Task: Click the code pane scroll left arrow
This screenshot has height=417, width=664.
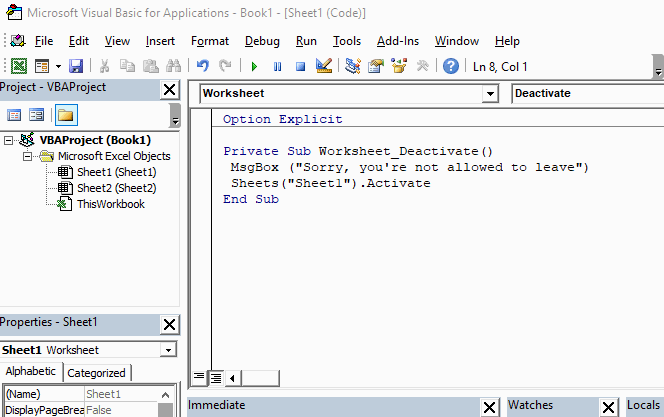Action: (x=232, y=378)
